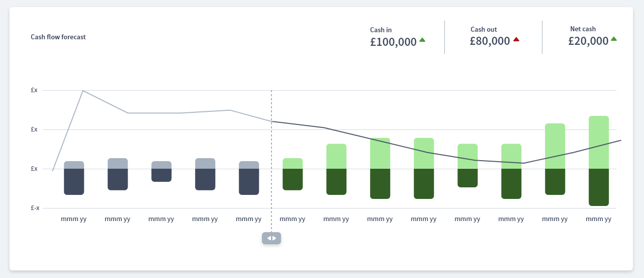Select the Net cash label
The height and width of the screenshot is (278, 644).
pos(583,29)
